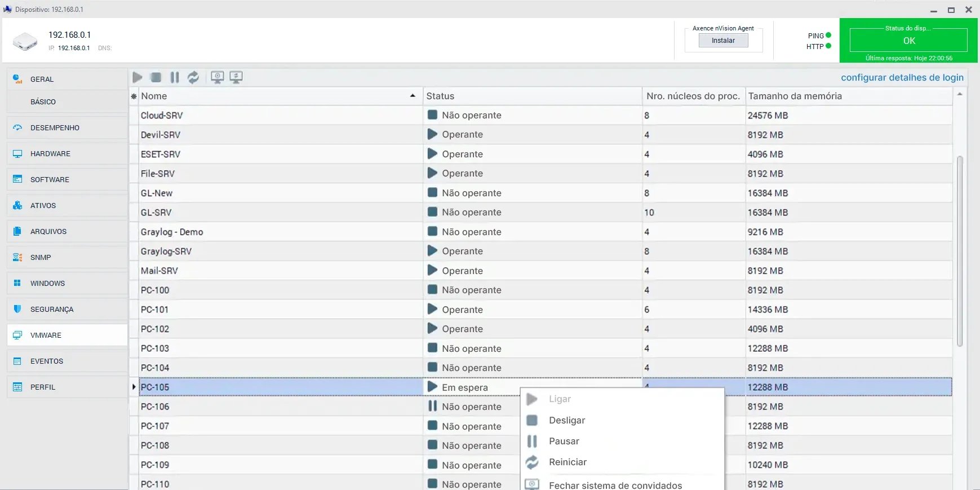The width and height of the screenshot is (980, 490).
Task: Sort by the Status column header
Action: click(x=533, y=96)
